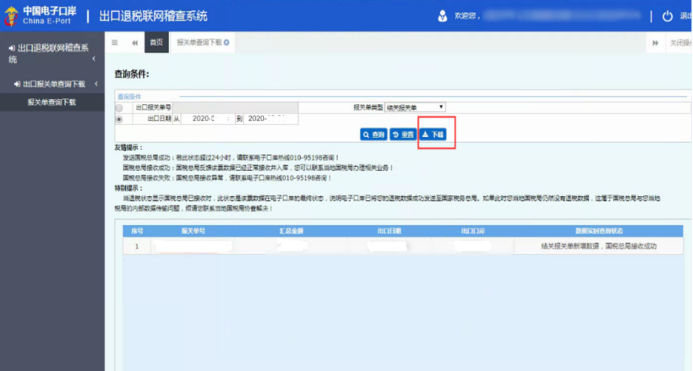The height and width of the screenshot is (371, 693).
Task: Select the 出口报关单号 radio button
Action: [119, 108]
